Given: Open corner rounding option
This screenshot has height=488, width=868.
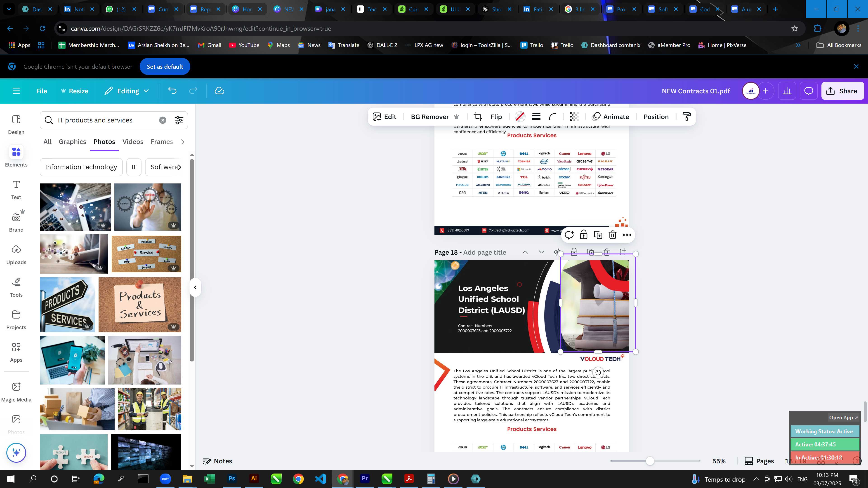Looking at the screenshot, I should pyautogui.click(x=553, y=117).
